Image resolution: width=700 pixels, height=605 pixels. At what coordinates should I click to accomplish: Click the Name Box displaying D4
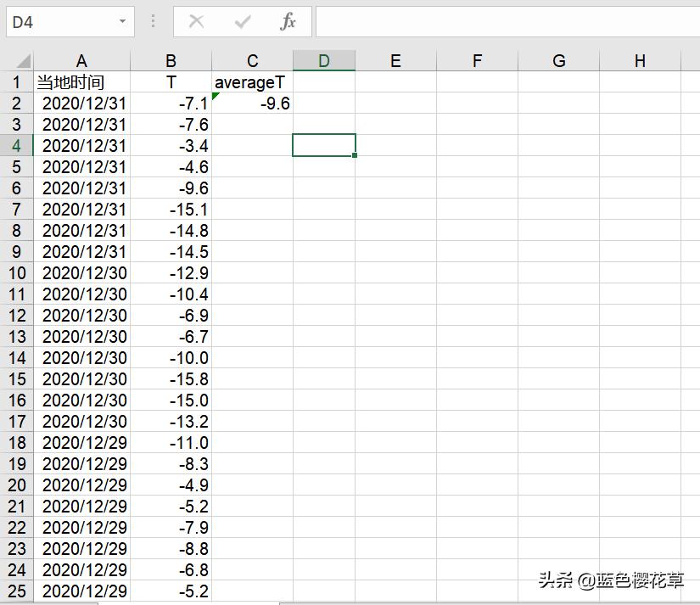click(x=59, y=21)
